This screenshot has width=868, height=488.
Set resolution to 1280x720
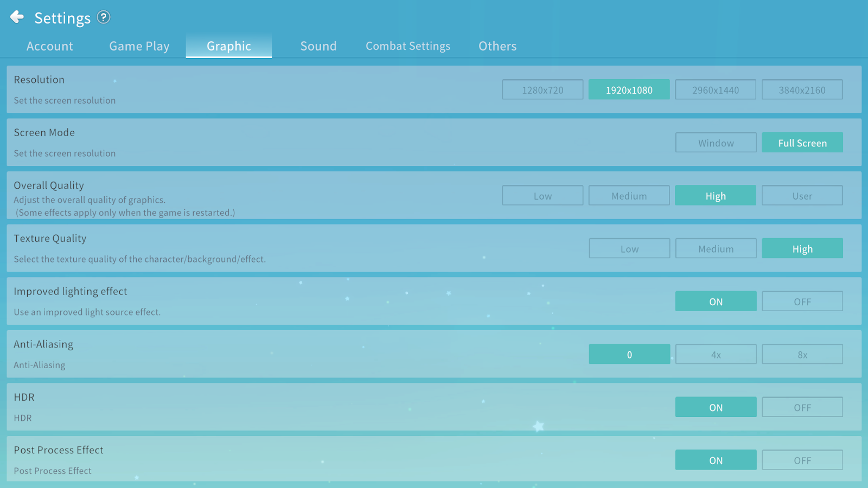(x=542, y=90)
